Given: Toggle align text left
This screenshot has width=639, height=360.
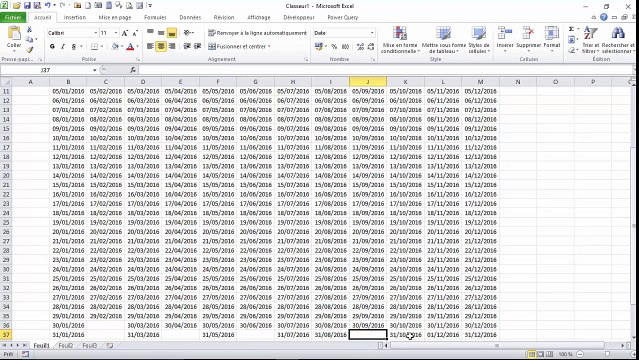Looking at the screenshot, I should pyautogui.click(x=150, y=46).
